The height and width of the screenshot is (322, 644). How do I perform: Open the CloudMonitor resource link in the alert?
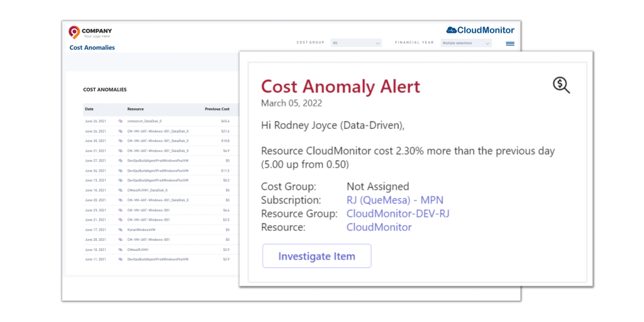click(x=379, y=227)
